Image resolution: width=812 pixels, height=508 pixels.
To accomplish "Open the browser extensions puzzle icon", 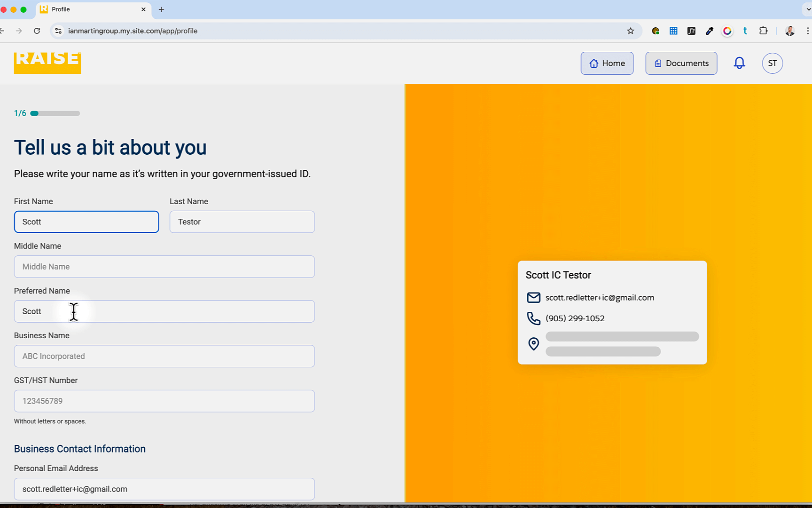I will tap(763, 31).
